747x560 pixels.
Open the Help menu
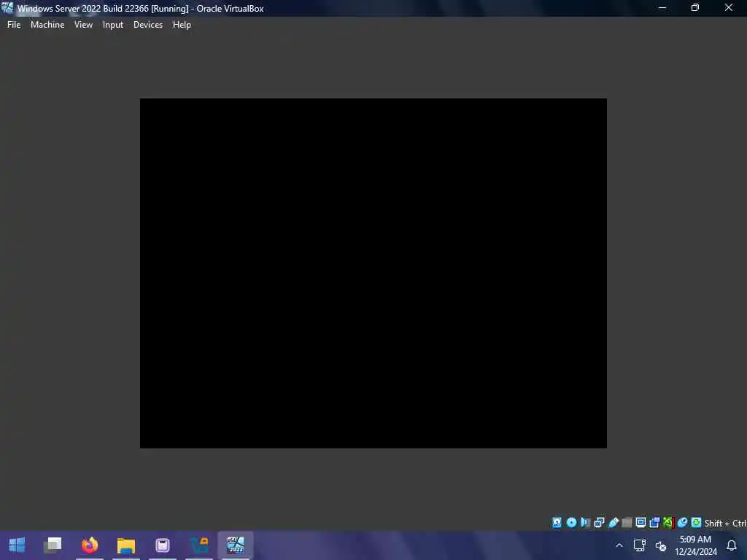click(182, 25)
